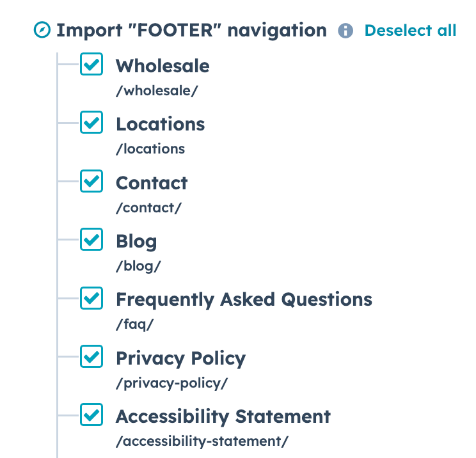Toggle the Privacy Policy checkbox
The height and width of the screenshot is (458, 476).
pos(91,357)
